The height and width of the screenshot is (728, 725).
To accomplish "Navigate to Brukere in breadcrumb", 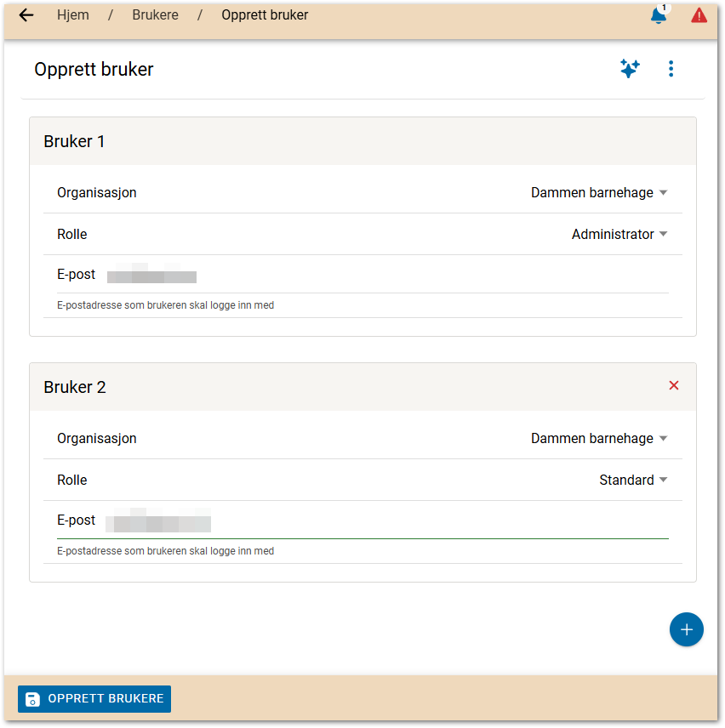I will 155,15.
